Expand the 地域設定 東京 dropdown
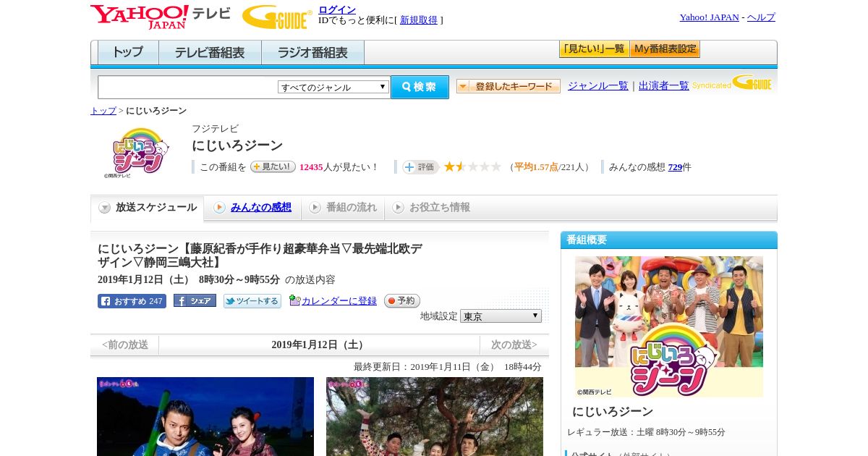The image size is (868, 456). point(501,316)
